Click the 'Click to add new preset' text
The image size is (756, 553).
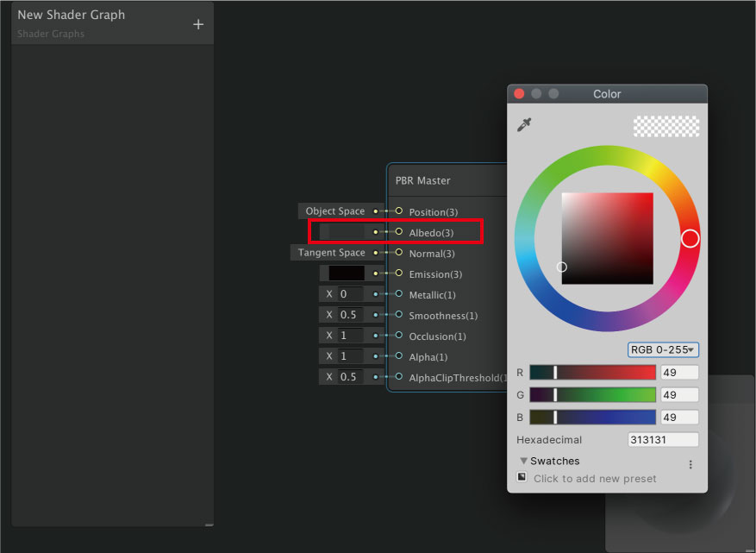pos(595,479)
